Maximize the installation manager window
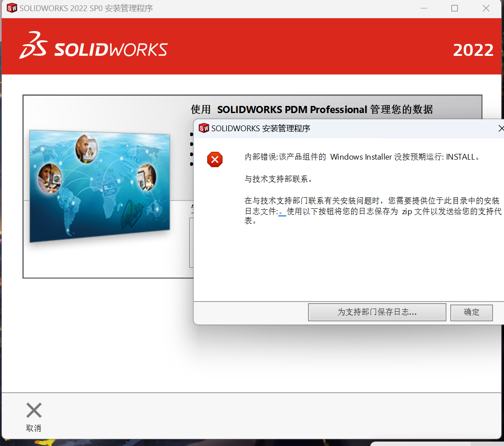 click(x=454, y=8)
